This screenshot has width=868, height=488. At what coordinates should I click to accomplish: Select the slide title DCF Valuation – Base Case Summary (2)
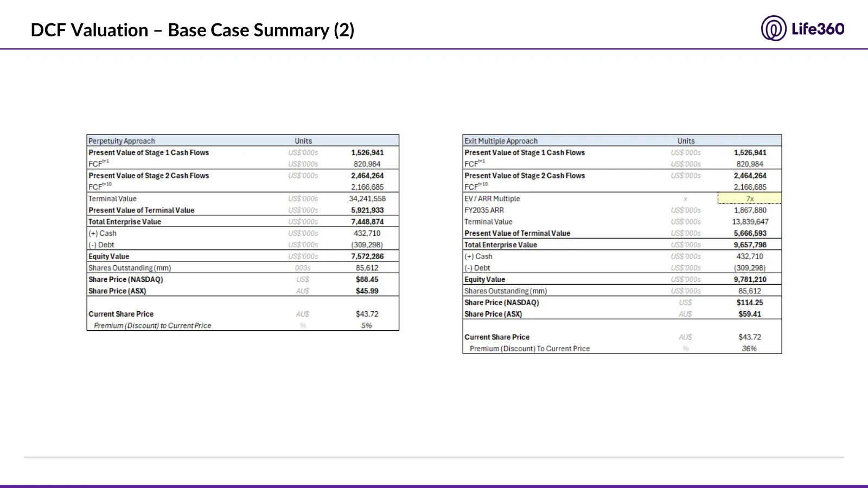click(x=193, y=30)
